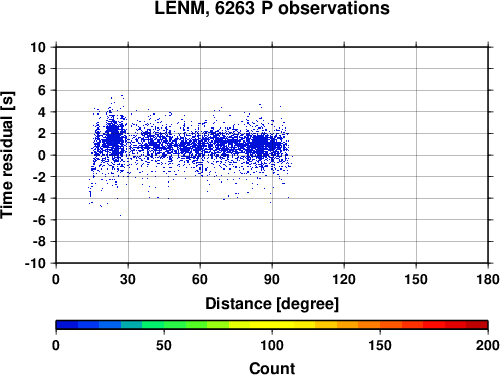Viewport: 500px width, 375px height.
Task: Click the x-axis tick label 90
Action: [272, 279]
